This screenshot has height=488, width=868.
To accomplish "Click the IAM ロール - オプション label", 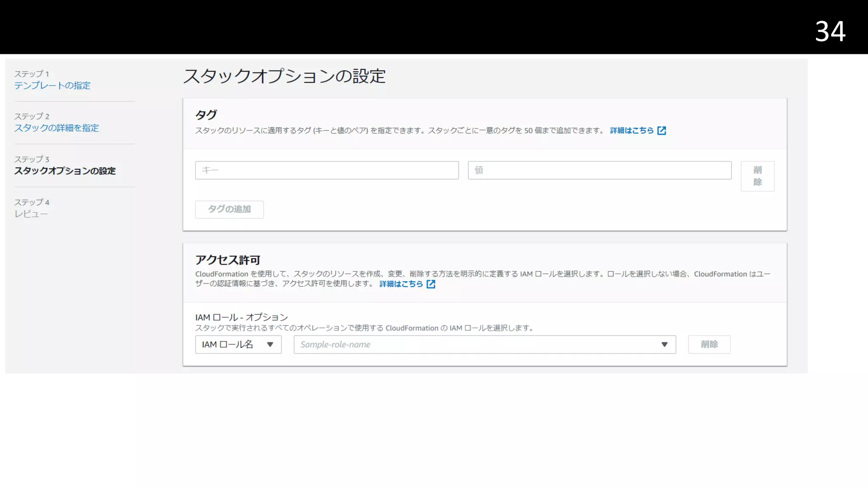I will point(242,317).
